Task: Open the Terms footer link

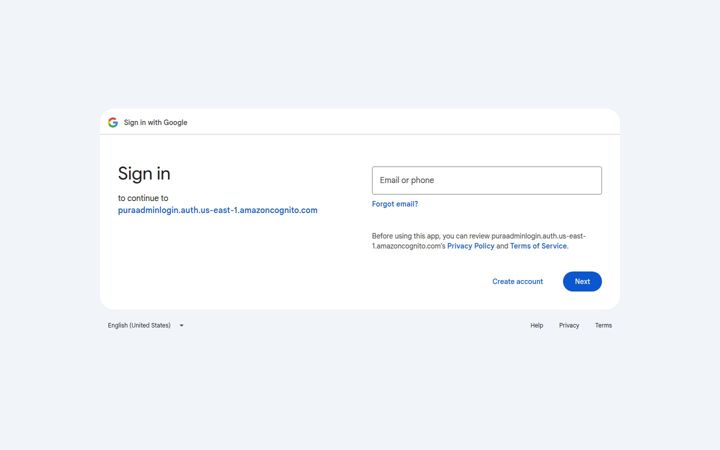Action: 603,326
